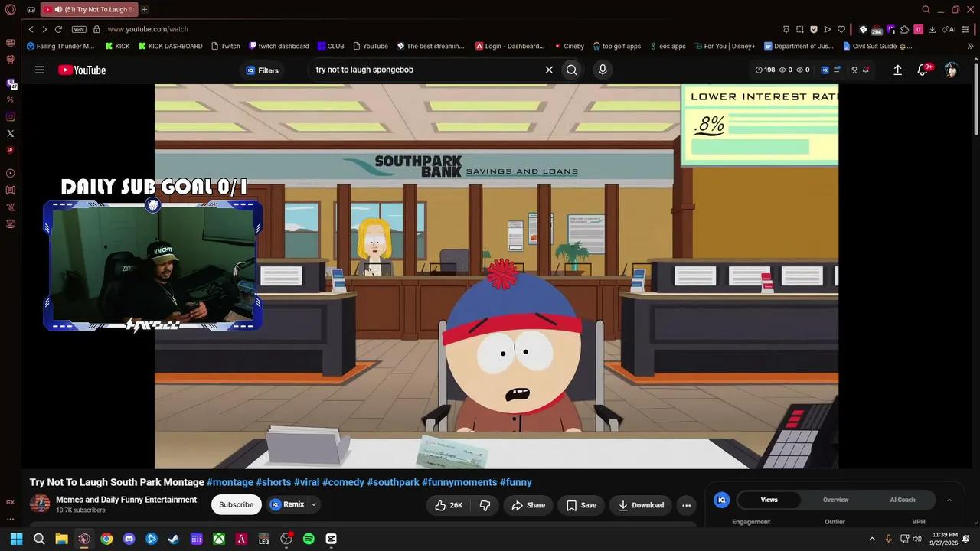Reload the page in the browser toolbar

coord(58,29)
